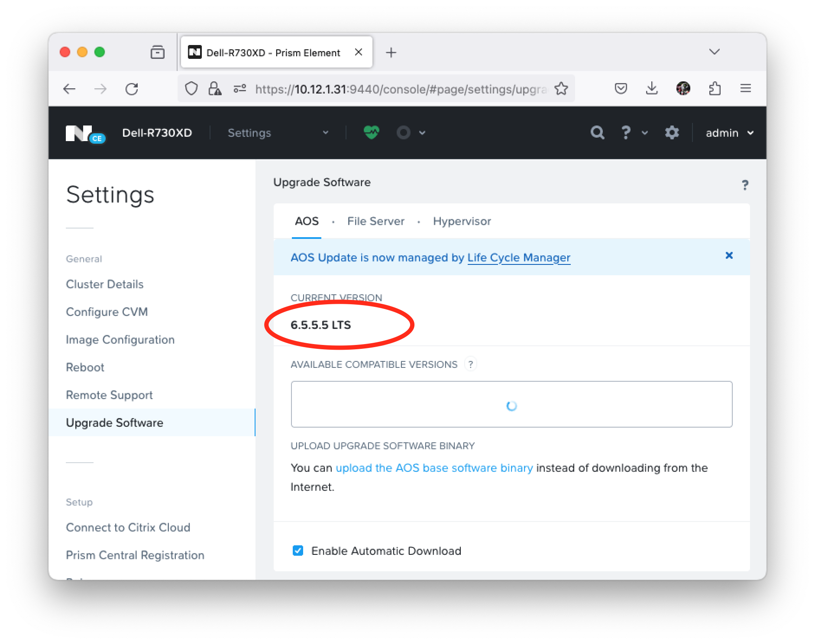Open the Reboot settings page
Image resolution: width=815 pixels, height=644 pixels.
pyautogui.click(x=85, y=367)
